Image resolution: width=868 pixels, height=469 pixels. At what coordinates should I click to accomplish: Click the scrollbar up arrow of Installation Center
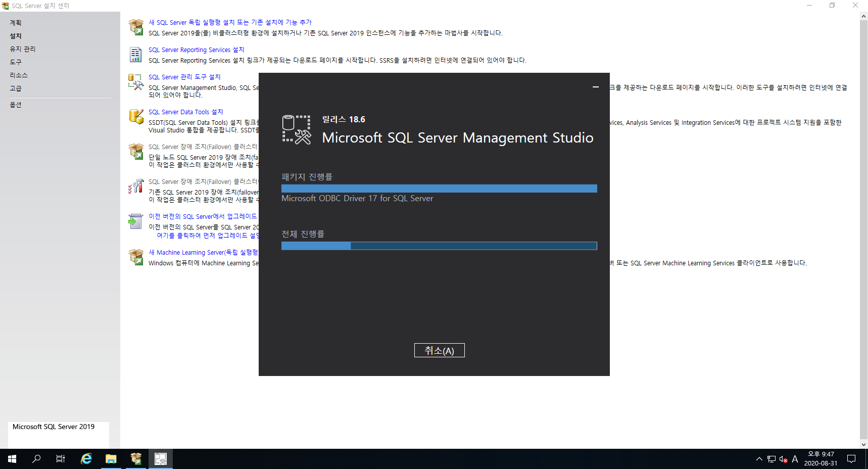pos(863,16)
